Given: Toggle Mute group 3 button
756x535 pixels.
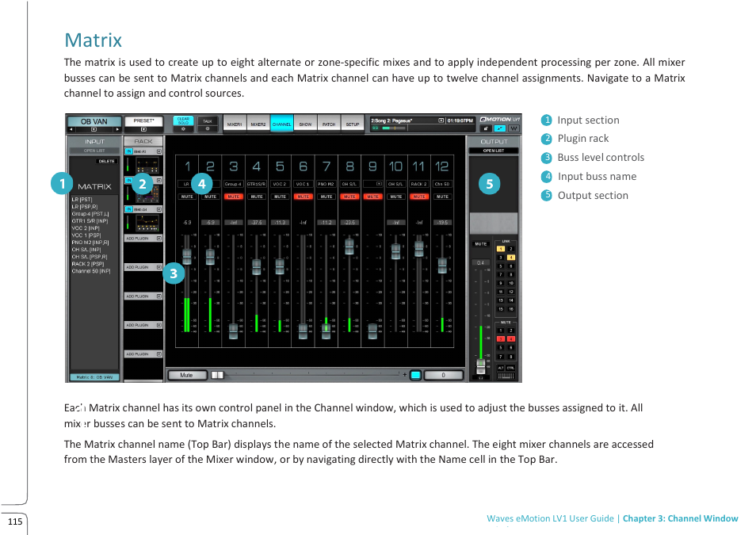Looking at the screenshot, I should point(501,339).
